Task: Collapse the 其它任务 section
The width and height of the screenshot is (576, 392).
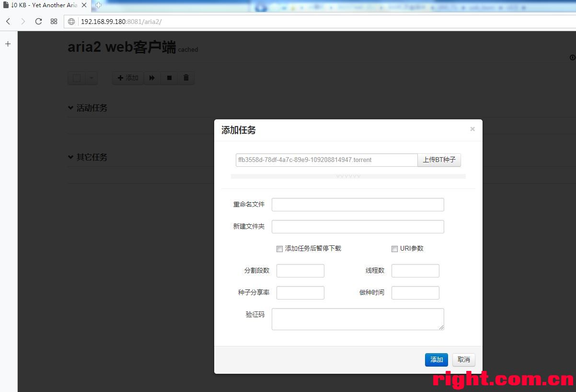Action: click(x=88, y=157)
